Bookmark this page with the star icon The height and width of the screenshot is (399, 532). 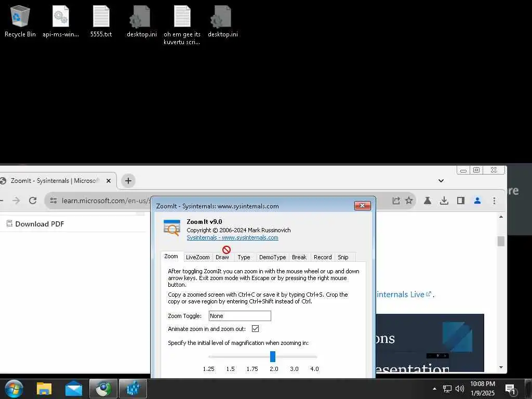(409, 201)
